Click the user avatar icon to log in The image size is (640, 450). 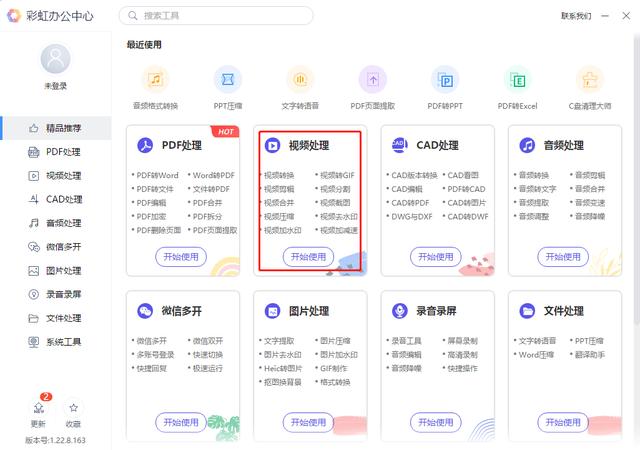click(56, 59)
